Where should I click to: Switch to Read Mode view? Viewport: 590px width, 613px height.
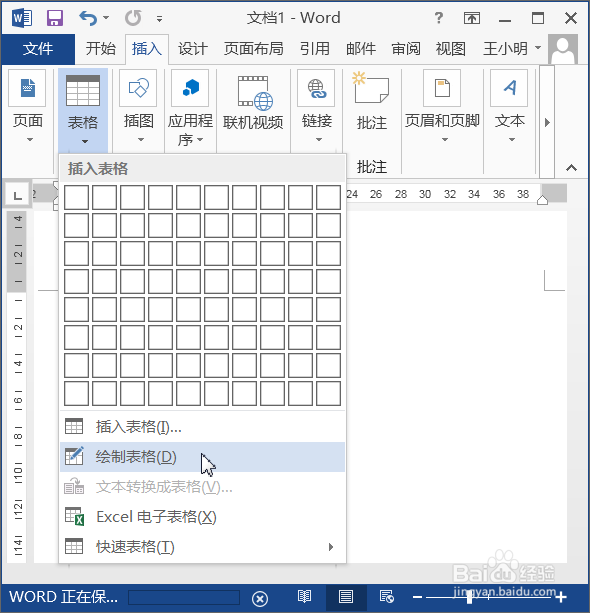304,597
